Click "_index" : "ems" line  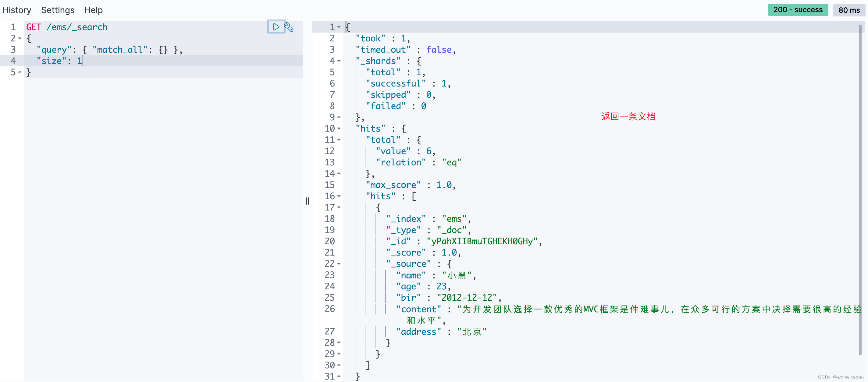pyautogui.click(x=428, y=219)
